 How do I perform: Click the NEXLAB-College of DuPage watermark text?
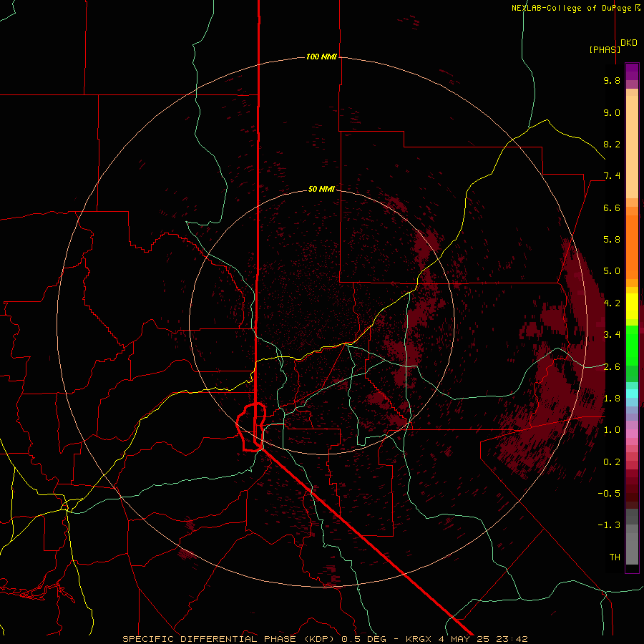(x=575, y=8)
